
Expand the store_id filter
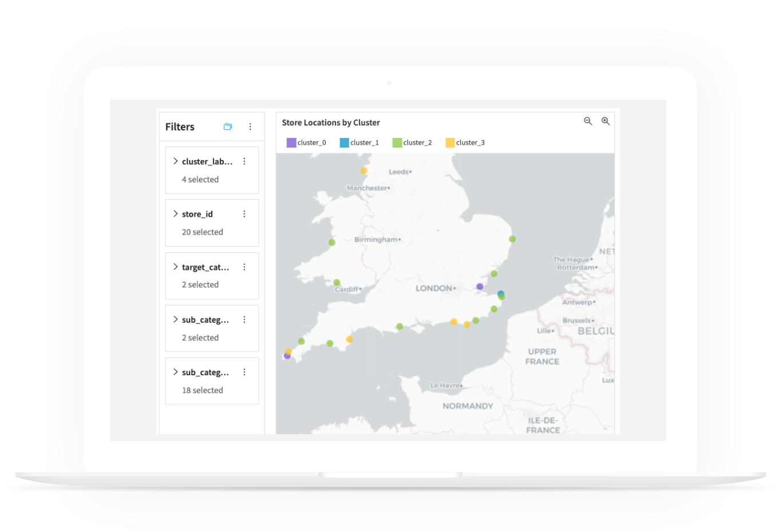pos(175,214)
